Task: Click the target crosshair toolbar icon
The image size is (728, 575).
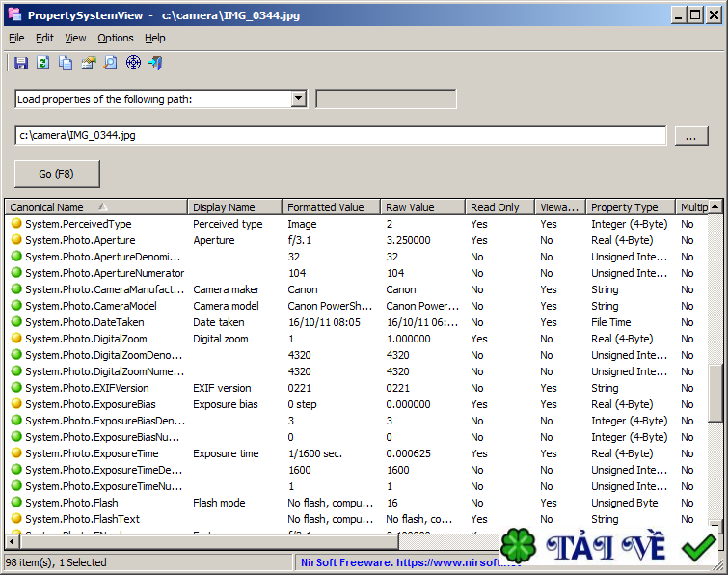Action: coord(133,63)
